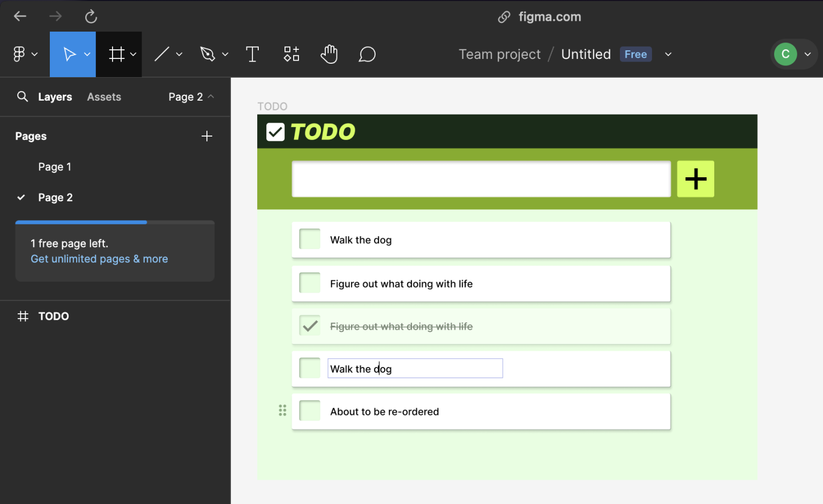Activate the Text tool
The height and width of the screenshot is (504, 823).
point(252,54)
